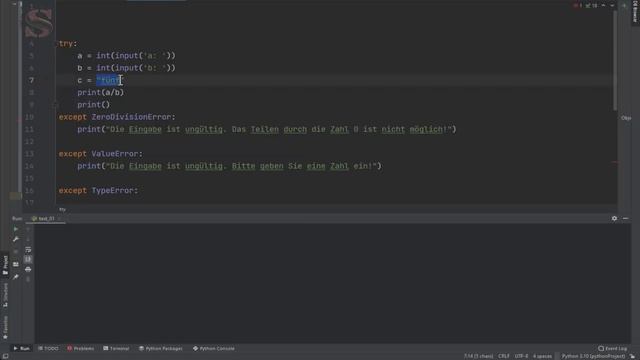Click the TypeError text

[x=113, y=191]
